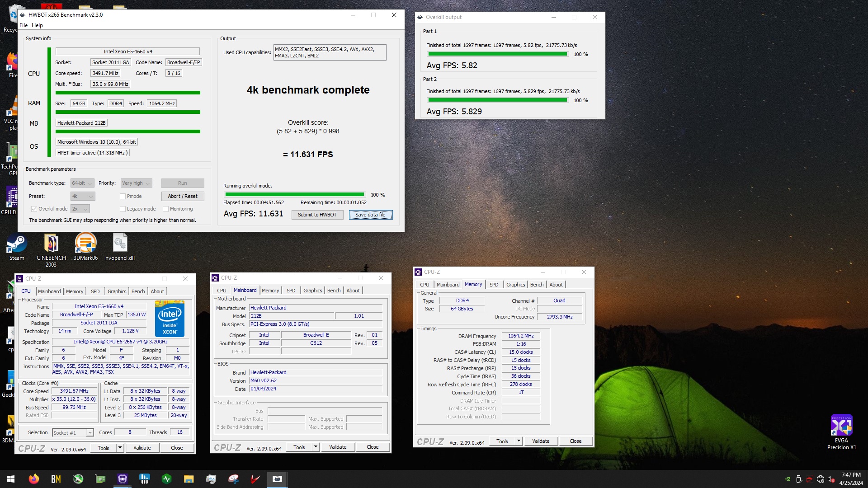
Task: Open the green heartbeat hexagon taskbar icon
Action: coord(167,479)
